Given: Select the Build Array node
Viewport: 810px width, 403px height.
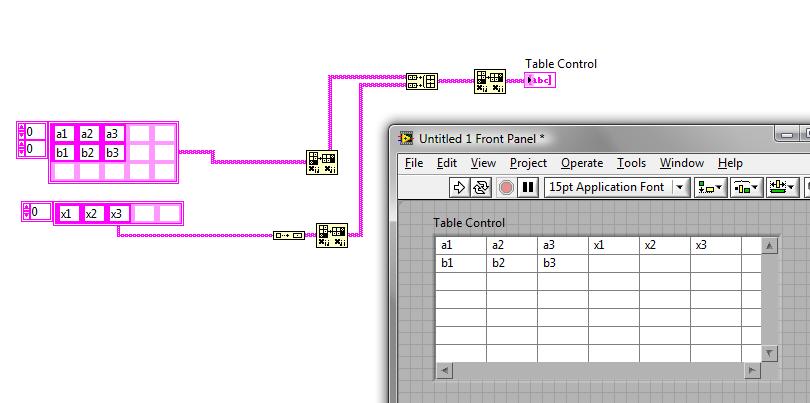Looking at the screenshot, I should point(422,81).
